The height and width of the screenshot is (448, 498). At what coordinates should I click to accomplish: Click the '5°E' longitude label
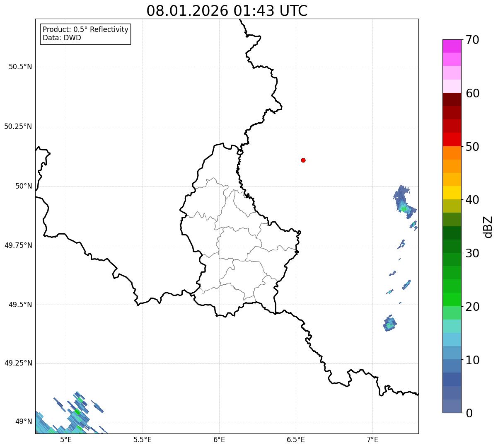click(x=66, y=440)
